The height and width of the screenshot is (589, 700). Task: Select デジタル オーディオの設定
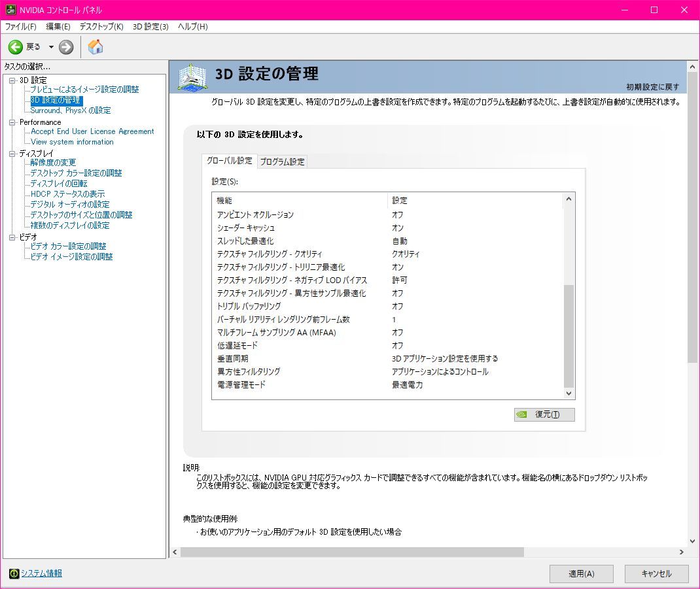click(x=69, y=205)
